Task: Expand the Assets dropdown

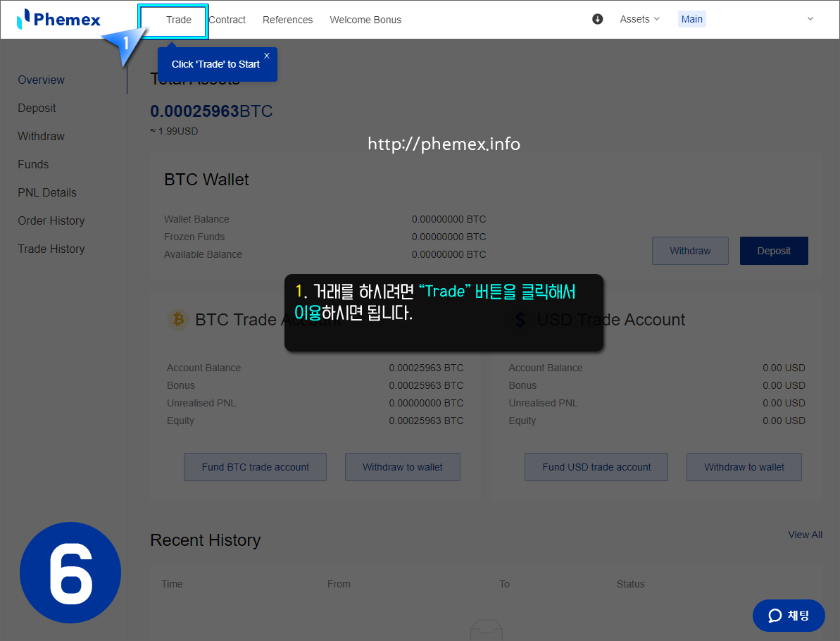Action: click(639, 19)
